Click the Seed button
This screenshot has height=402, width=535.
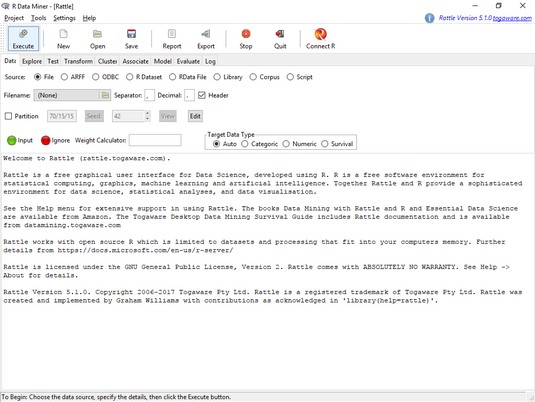[x=94, y=116]
